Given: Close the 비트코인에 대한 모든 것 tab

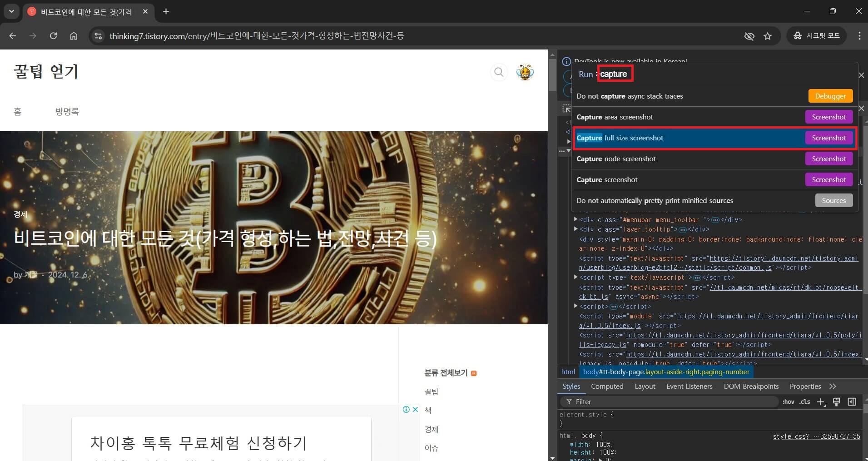Looking at the screenshot, I should point(145,11).
